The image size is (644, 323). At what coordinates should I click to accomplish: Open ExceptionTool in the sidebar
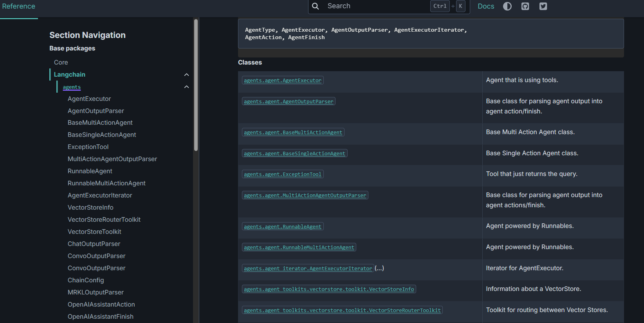coord(88,147)
